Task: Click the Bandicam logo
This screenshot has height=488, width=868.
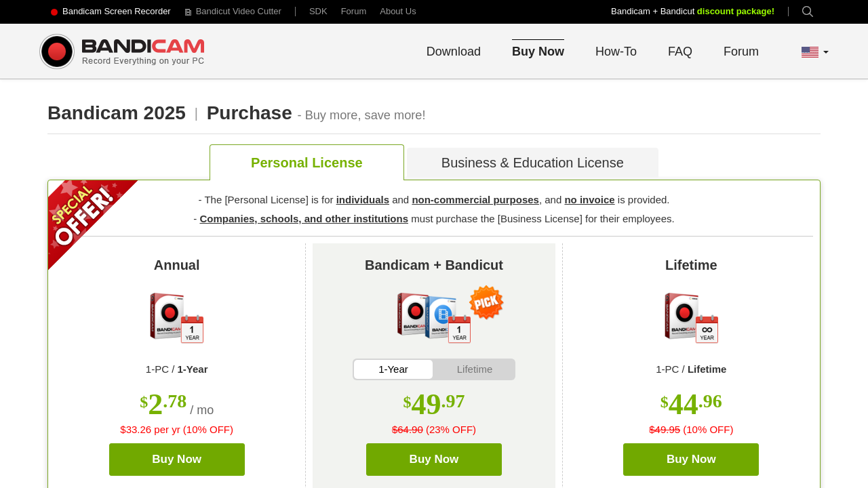Action: click(x=122, y=52)
